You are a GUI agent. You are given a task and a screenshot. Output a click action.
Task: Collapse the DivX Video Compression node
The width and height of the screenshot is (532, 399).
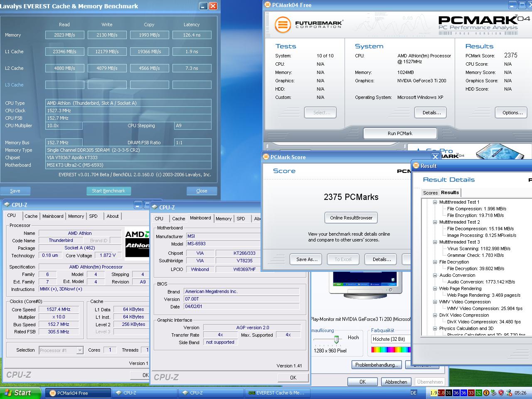tap(435, 315)
